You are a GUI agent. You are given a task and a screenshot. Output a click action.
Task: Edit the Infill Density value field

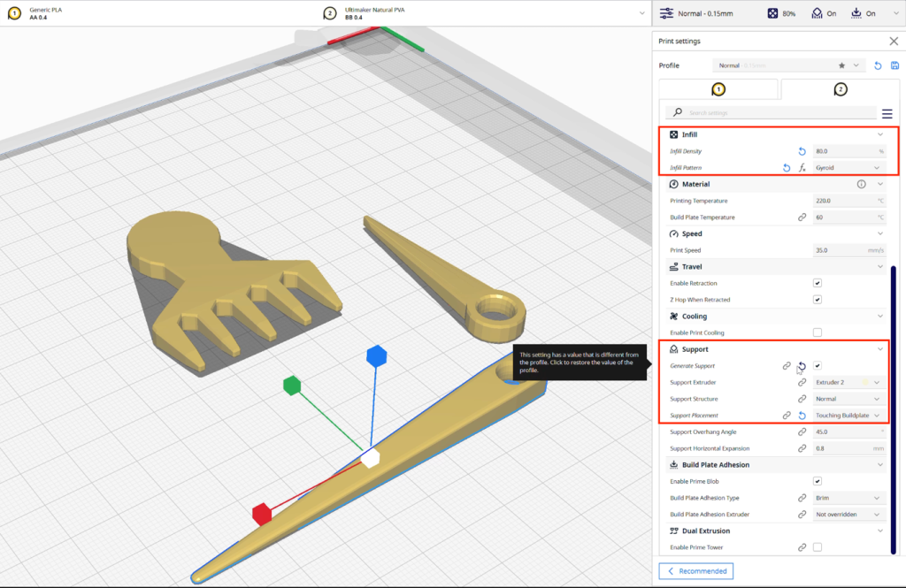848,151
